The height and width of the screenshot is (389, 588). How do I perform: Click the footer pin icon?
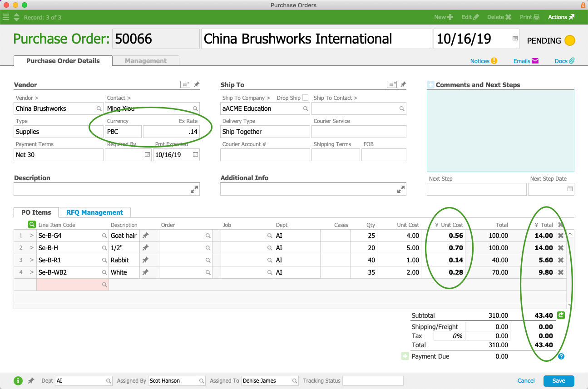[31, 381]
